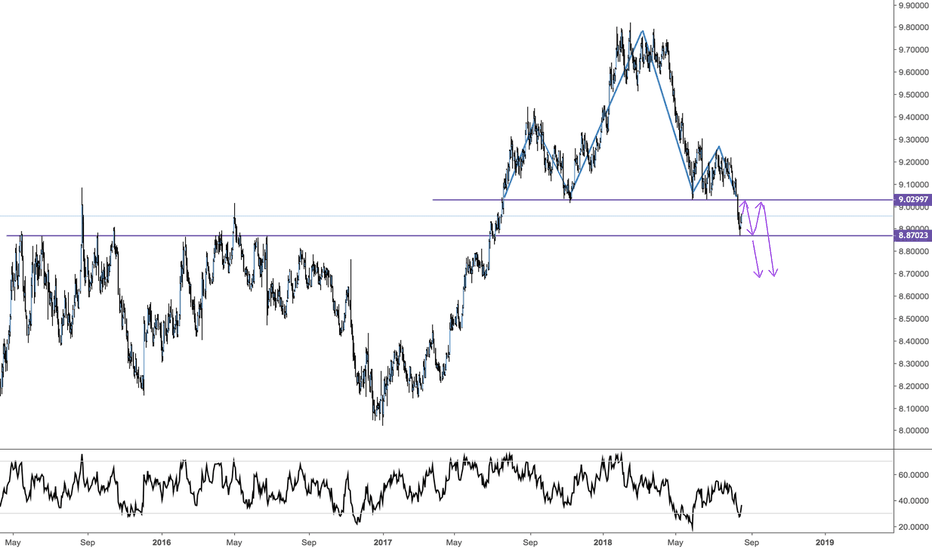Screen dimensions: 932x550
Task: Click the 2017 label on time axis
Action: click(x=383, y=542)
